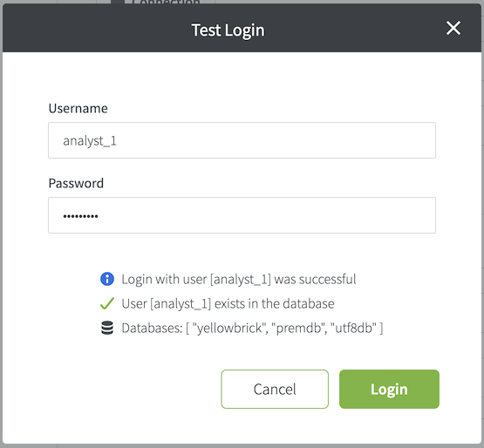Click the green checkmark icon
Screen dimensions: 484x448
pos(107,303)
